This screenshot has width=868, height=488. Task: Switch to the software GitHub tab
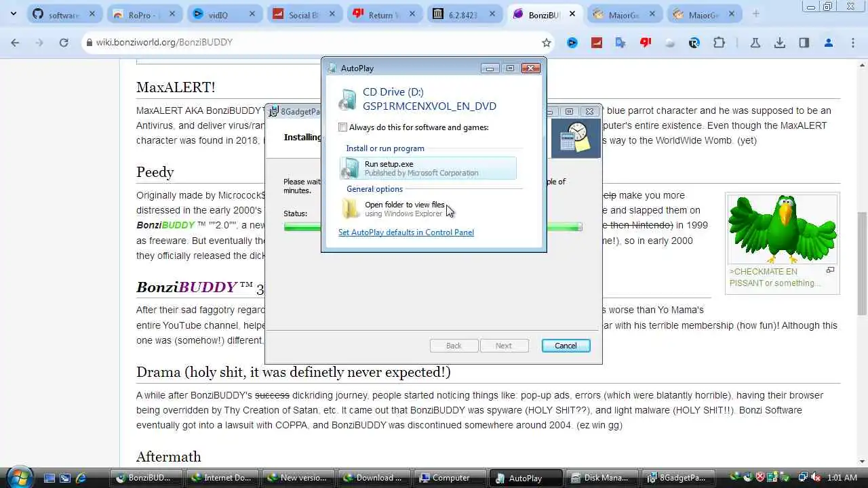coord(65,15)
